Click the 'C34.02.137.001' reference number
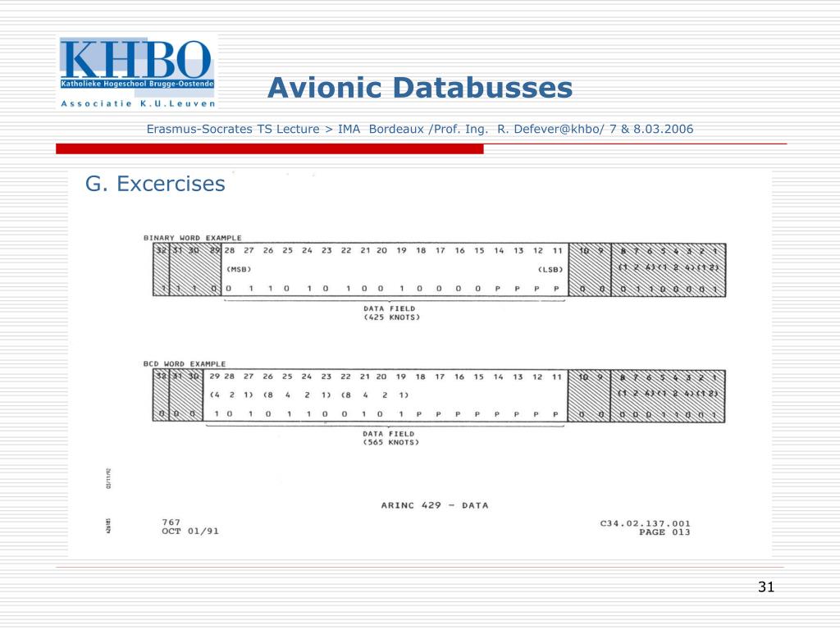The width and height of the screenshot is (840, 630). pos(645,523)
